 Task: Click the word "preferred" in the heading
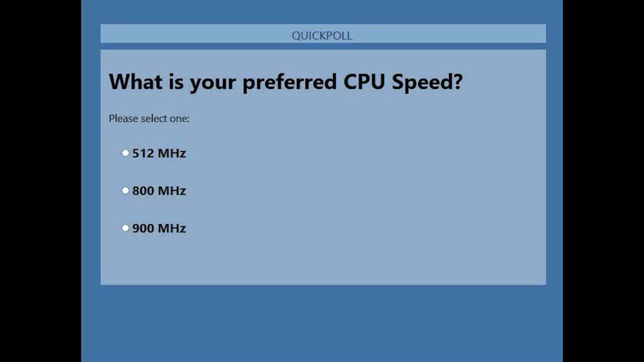(289, 82)
